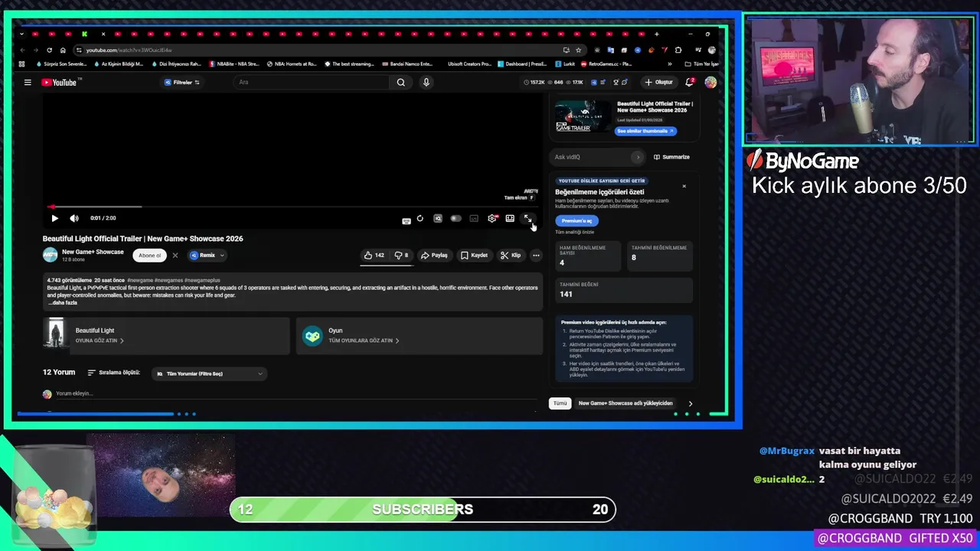The image size is (980, 551).
Task: Close the Beğenilmeme içgörüleri panel
Action: [684, 186]
